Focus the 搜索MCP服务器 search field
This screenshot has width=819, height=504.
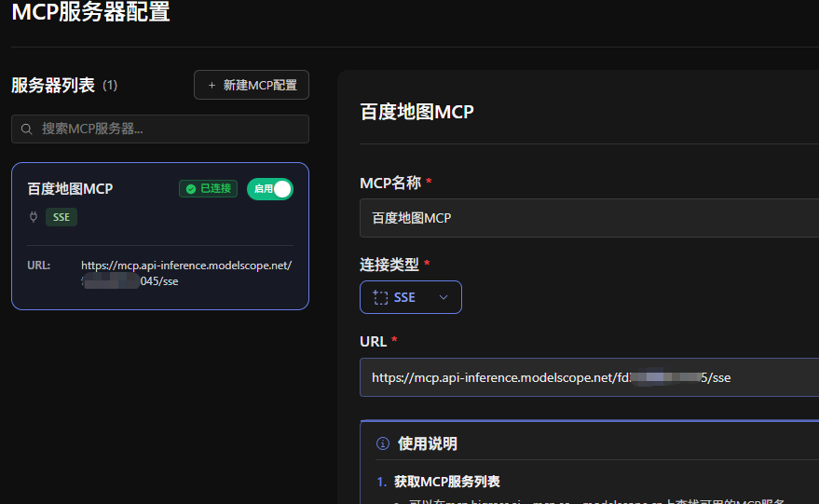tap(160, 129)
